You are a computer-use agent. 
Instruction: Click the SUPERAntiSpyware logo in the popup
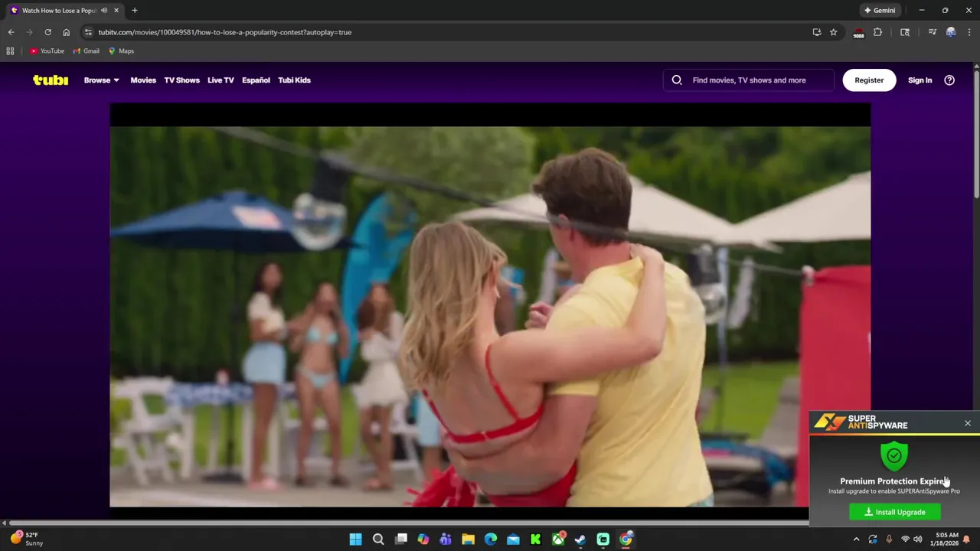(x=861, y=422)
